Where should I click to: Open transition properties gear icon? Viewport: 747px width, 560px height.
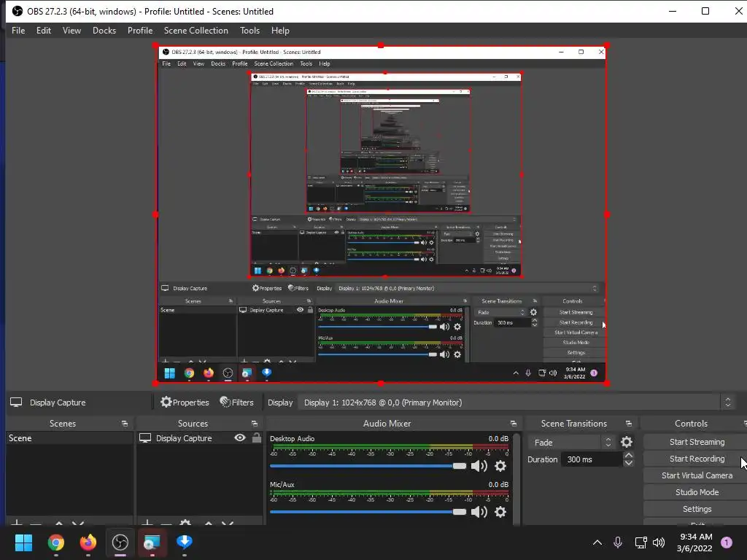tap(627, 443)
